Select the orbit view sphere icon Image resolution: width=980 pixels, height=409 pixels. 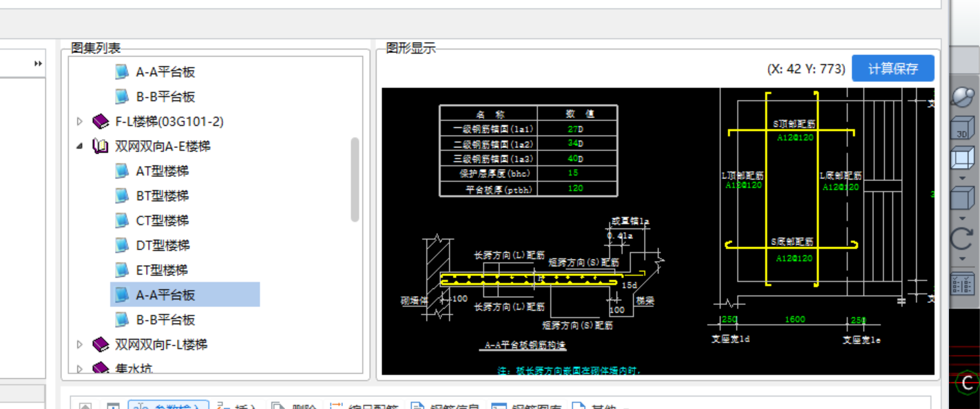[962, 98]
